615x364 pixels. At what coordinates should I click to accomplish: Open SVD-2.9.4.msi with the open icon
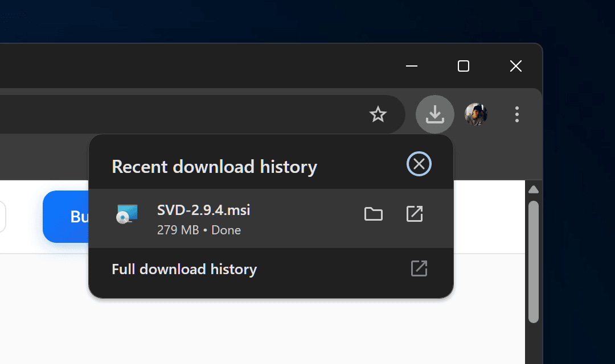click(415, 214)
